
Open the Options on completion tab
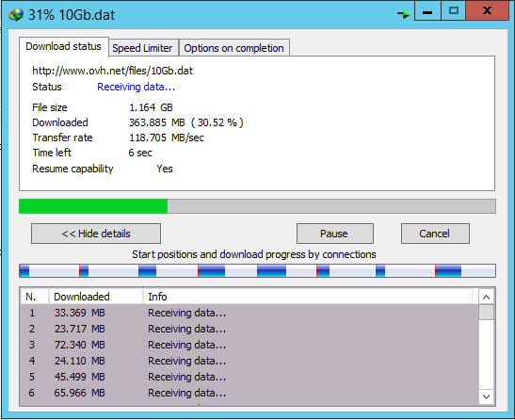coord(233,48)
